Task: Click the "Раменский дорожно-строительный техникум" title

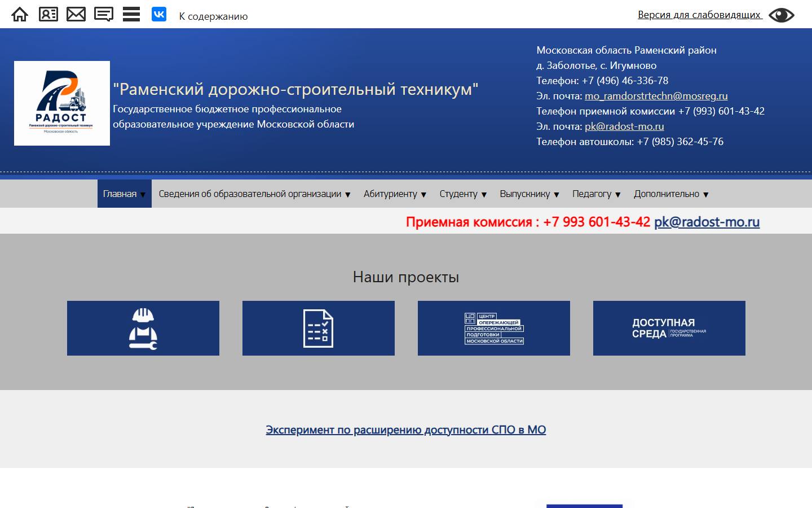Action: 295,89
